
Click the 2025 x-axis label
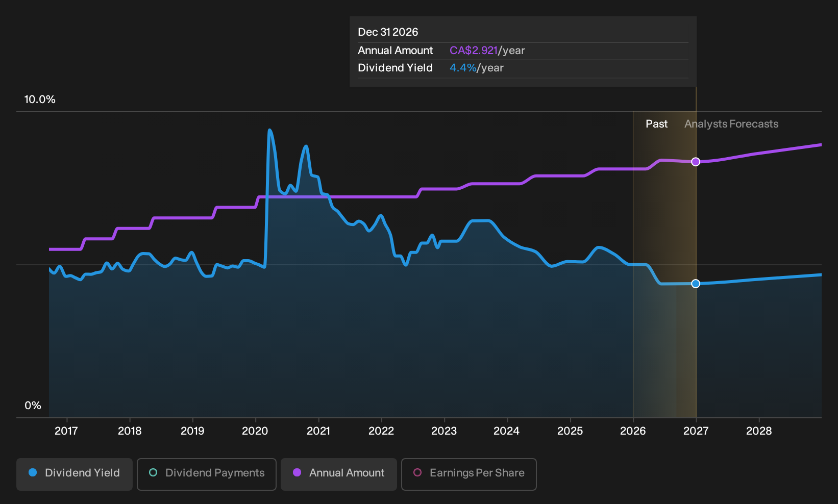pos(570,431)
